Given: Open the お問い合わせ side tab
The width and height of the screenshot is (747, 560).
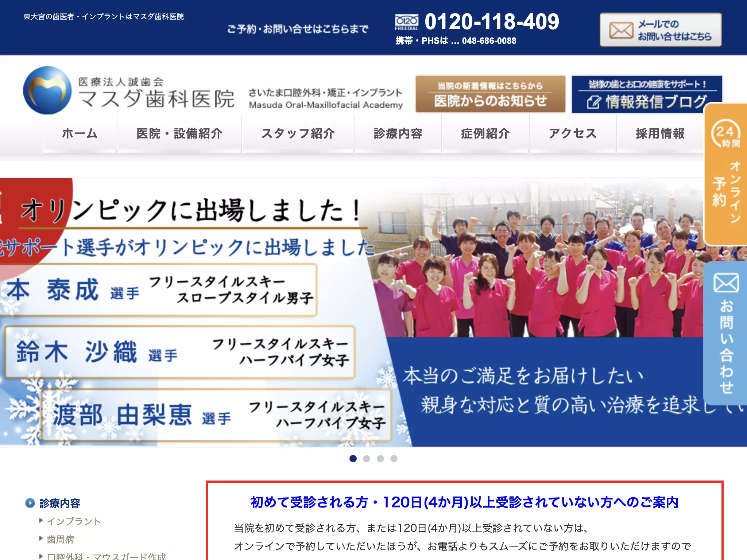Looking at the screenshot, I should pyautogui.click(x=725, y=333).
